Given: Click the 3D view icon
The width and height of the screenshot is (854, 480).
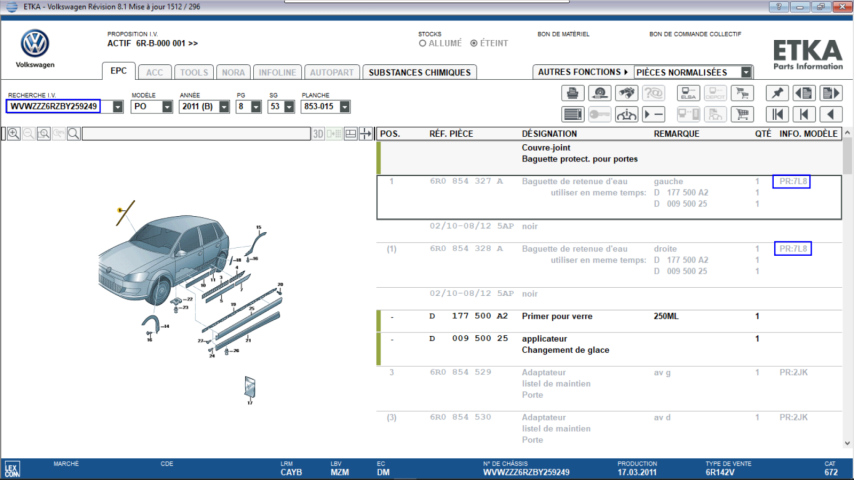Looking at the screenshot, I should (318, 133).
